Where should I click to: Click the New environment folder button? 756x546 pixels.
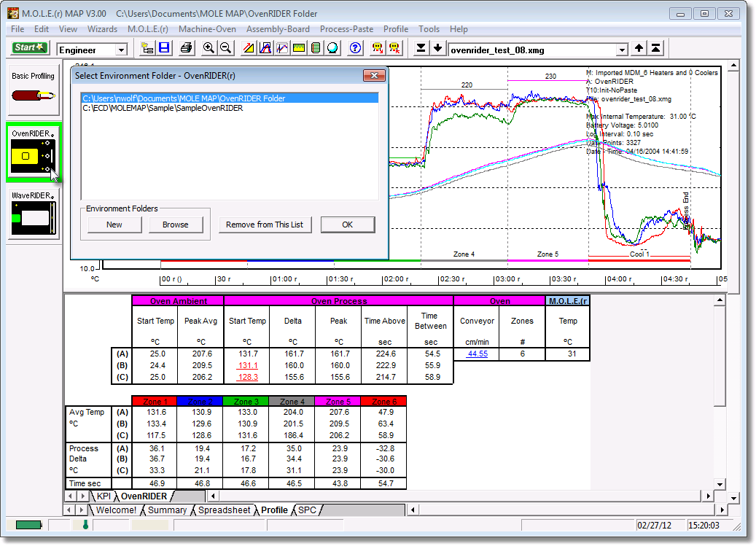click(x=114, y=225)
